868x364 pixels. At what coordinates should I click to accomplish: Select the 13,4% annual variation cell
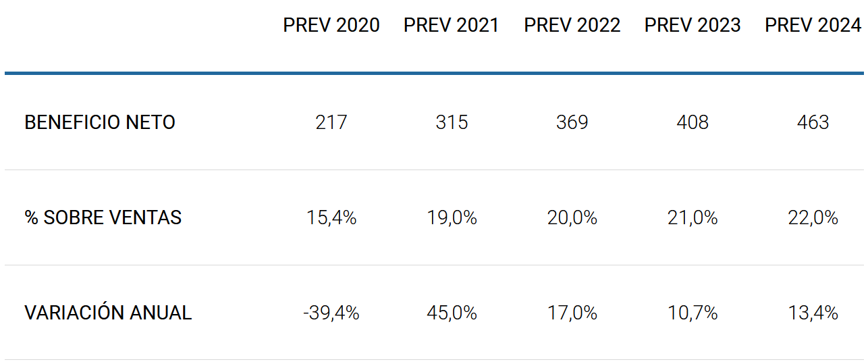pyautogui.click(x=813, y=313)
